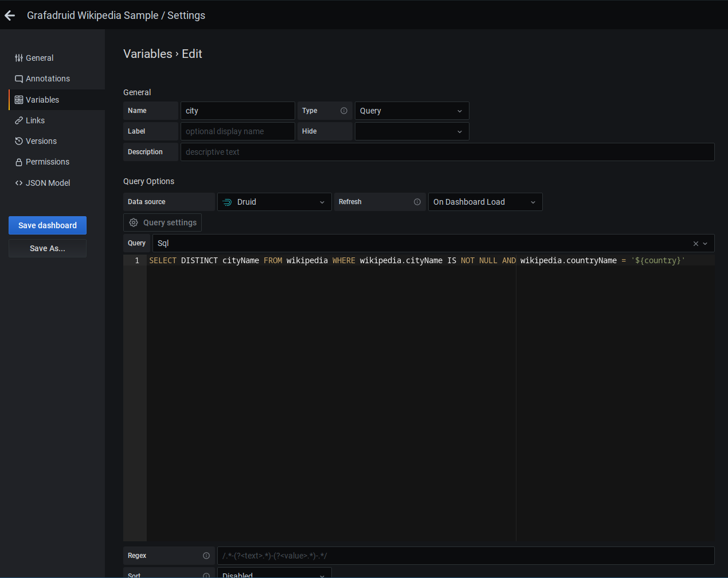Click the gear icon in Query settings

coord(134,222)
